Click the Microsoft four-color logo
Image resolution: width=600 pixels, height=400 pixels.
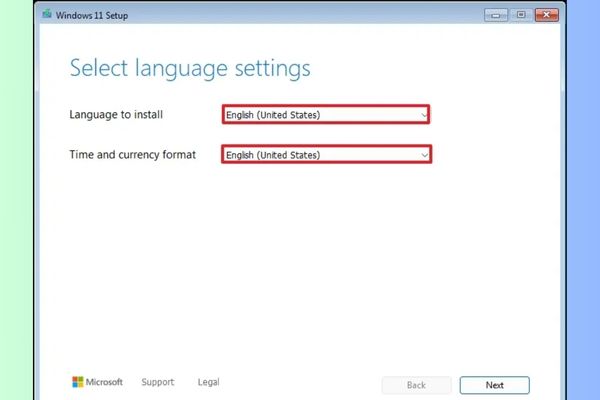pyautogui.click(x=78, y=382)
